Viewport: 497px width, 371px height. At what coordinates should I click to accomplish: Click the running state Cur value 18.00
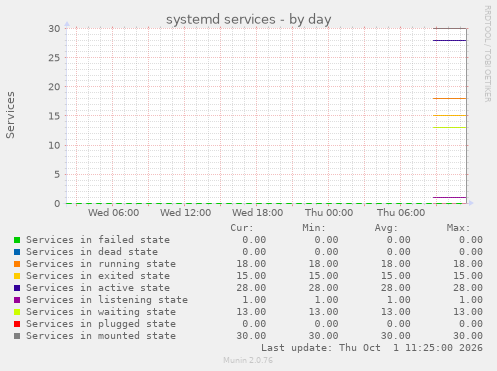pos(251,264)
